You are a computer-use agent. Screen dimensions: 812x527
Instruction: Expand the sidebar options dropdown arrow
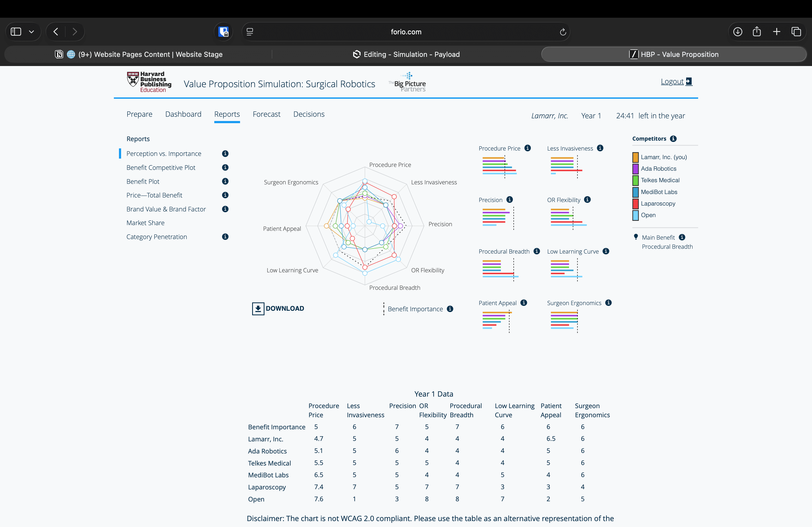point(31,32)
